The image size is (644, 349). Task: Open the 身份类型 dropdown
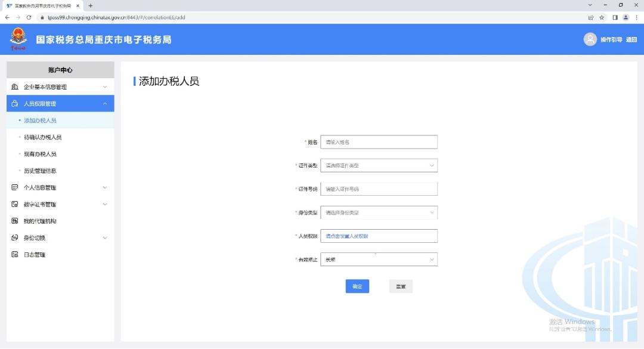point(379,212)
